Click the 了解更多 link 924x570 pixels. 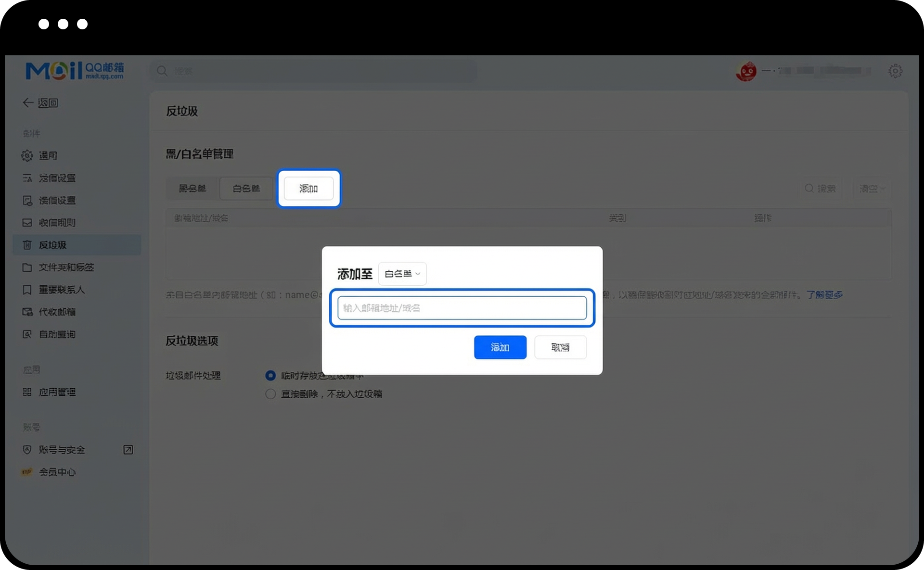coord(824,295)
